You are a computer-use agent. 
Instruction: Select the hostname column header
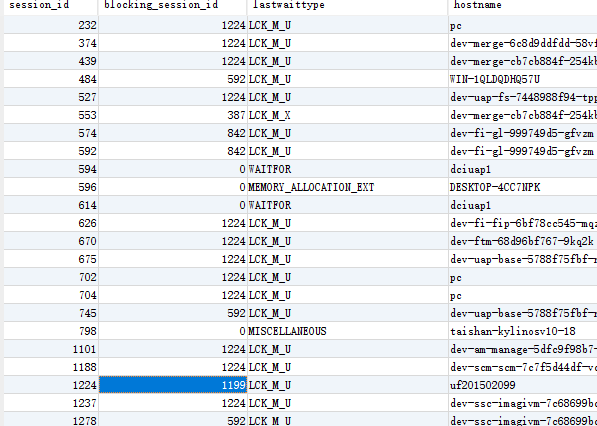pyautogui.click(x=523, y=5)
